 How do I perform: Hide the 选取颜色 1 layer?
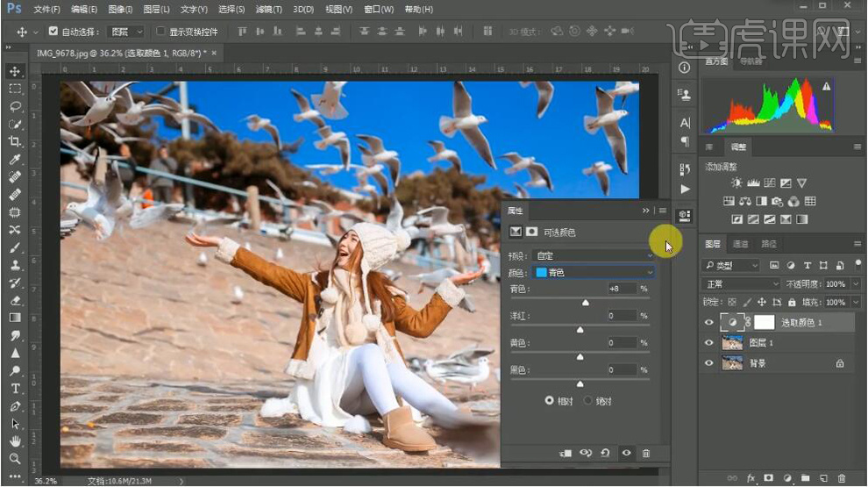709,323
